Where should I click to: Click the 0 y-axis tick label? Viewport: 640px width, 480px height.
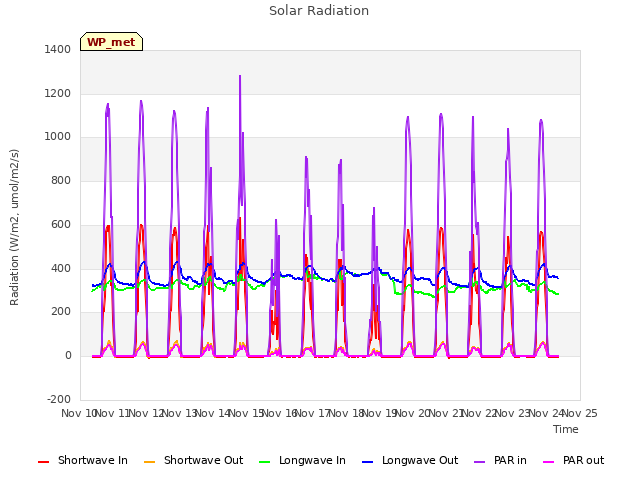[68, 356]
